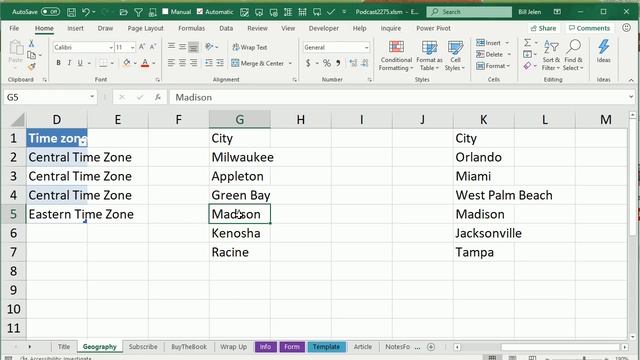This screenshot has height=360, width=640.
Task: Select column K header
Action: click(484, 120)
